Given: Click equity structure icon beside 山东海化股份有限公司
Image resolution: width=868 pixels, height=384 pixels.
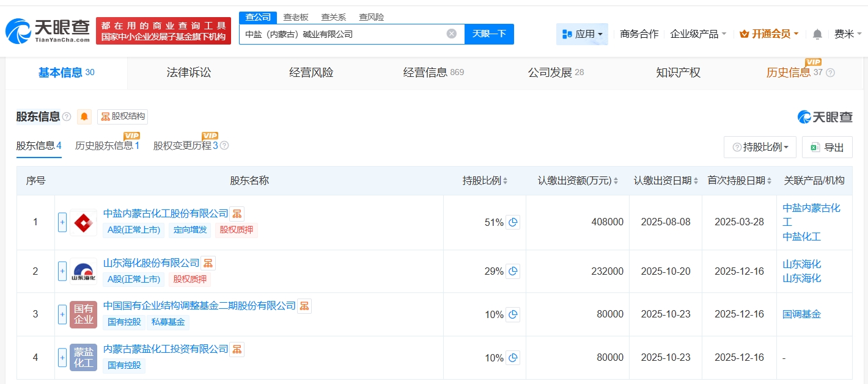Looking at the screenshot, I should [x=208, y=263].
